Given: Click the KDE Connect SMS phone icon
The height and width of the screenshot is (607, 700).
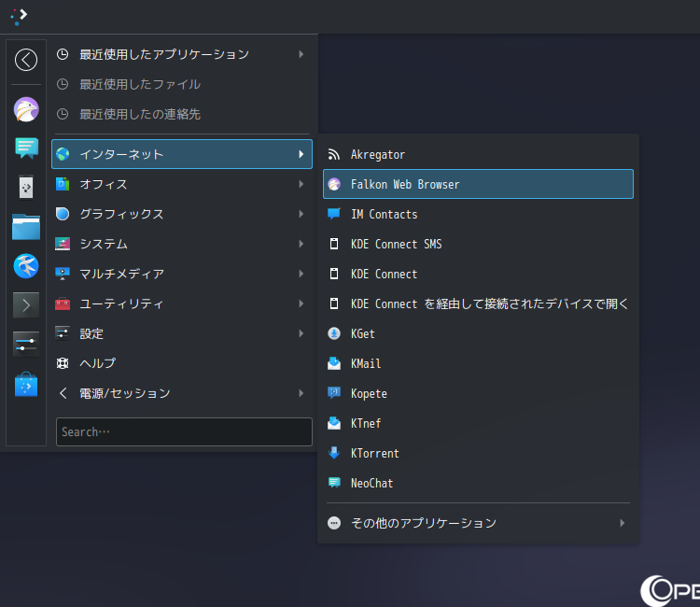Looking at the screenshot, I should tap(334, 244).
